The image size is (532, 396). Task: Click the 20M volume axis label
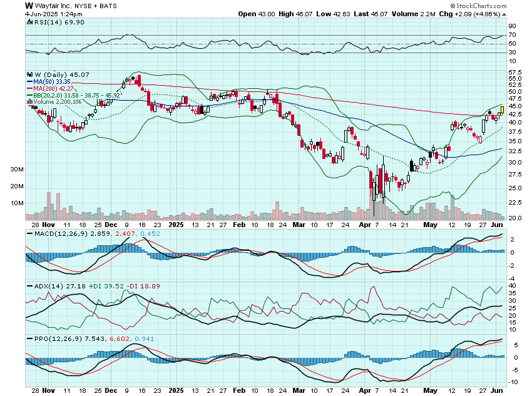[x=17, y=186]
